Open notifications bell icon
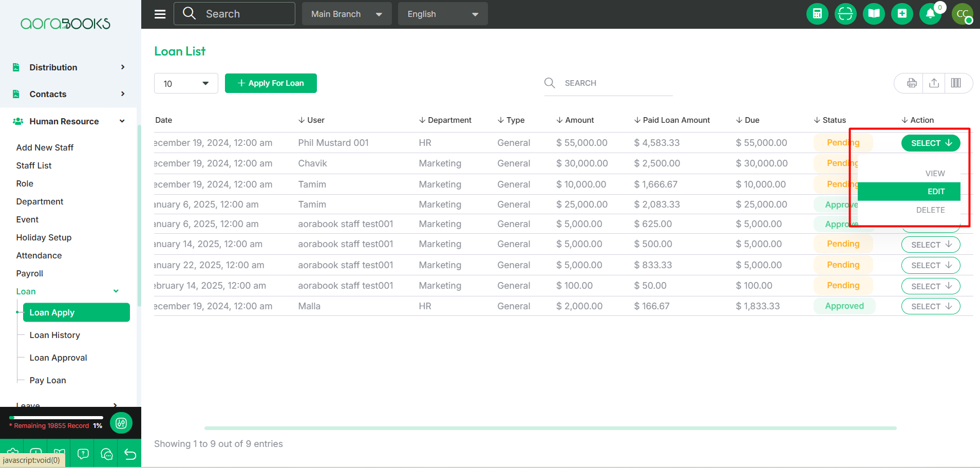Viewport: 980px width, 468px height. [x=930, y=14]
